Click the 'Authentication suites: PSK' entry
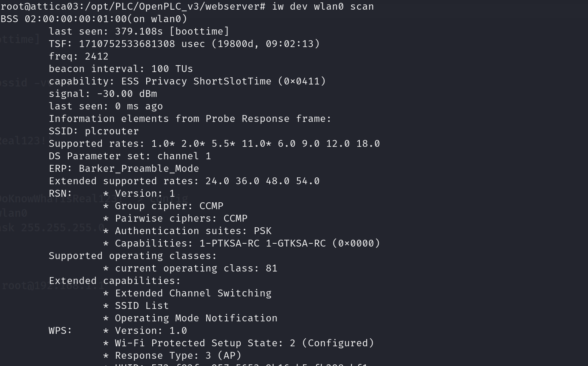Screen dimensions: 588x366 click(193, 231)
